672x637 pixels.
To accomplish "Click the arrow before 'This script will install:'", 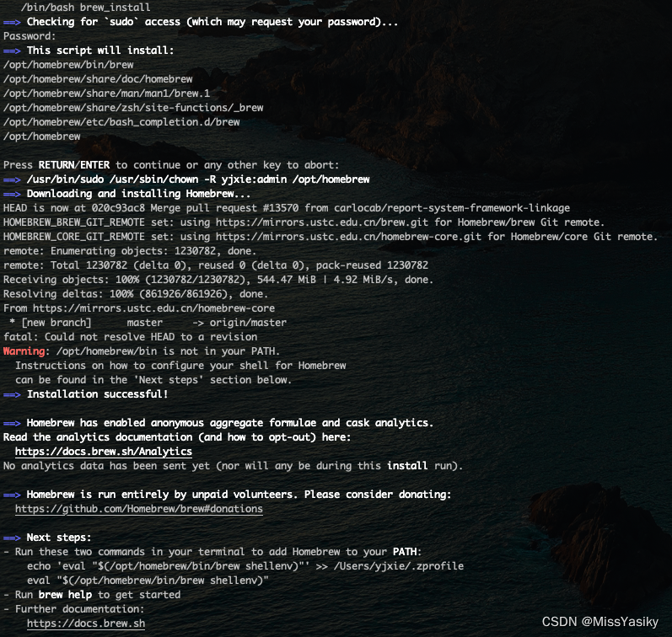I will [12, 51].
